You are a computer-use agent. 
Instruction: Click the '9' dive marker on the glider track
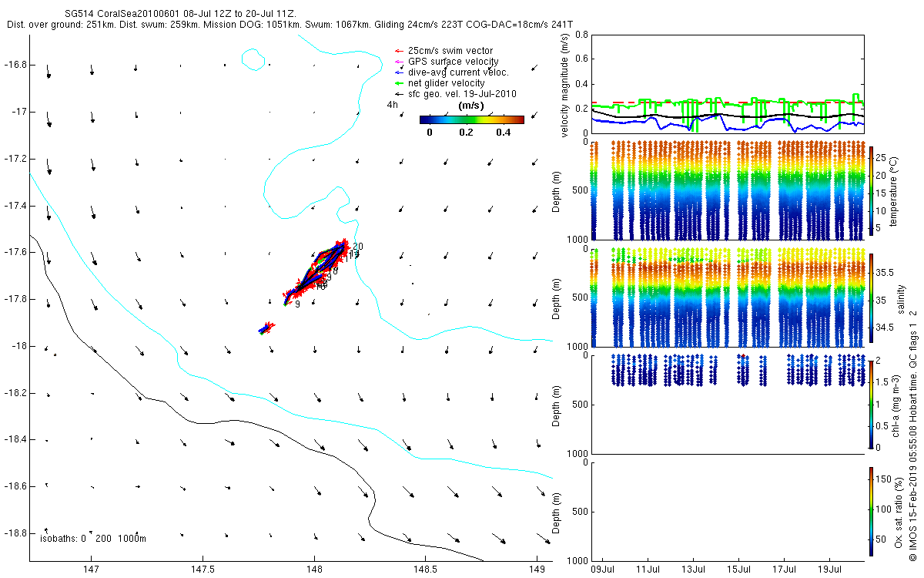tap(297, 304)
